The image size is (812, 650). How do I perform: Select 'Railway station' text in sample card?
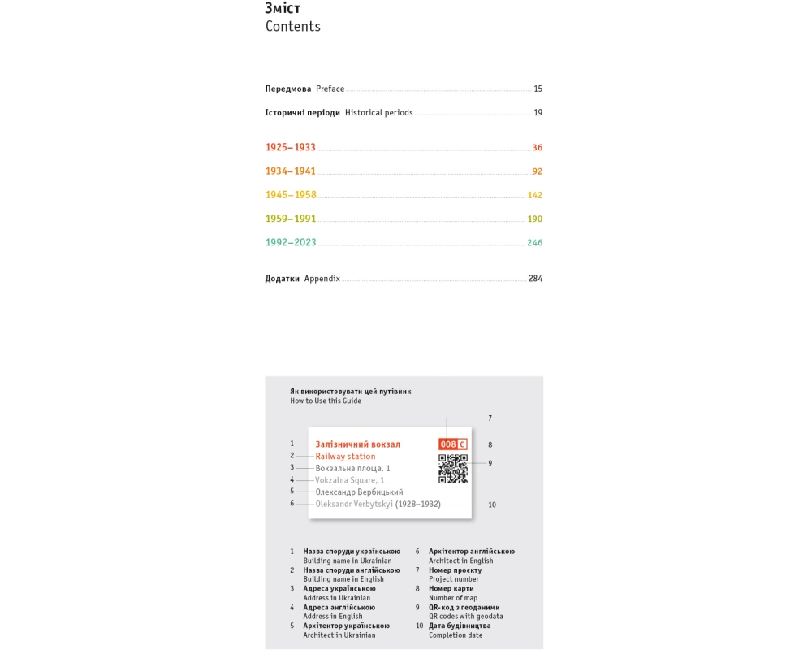pos(345,457)
